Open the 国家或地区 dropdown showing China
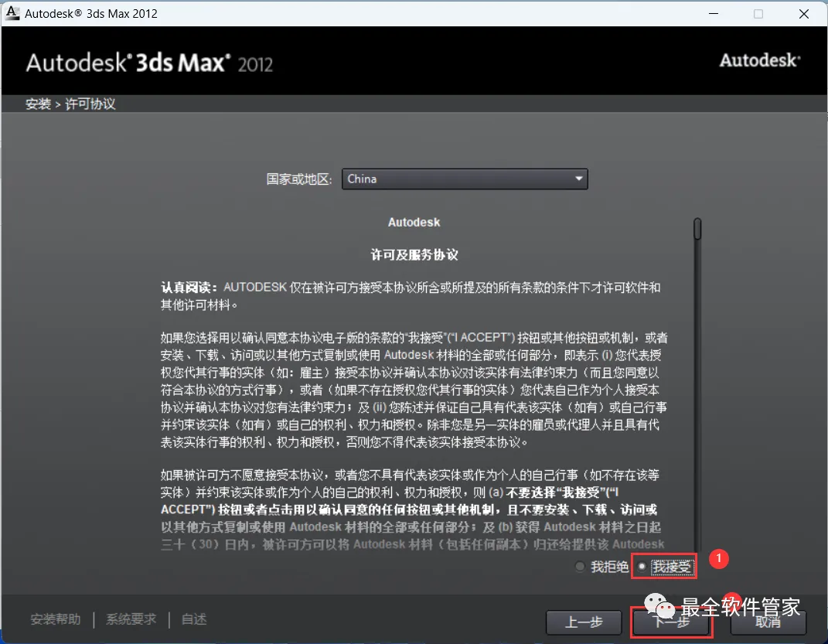Screen dimensions: 828x644 465,179
